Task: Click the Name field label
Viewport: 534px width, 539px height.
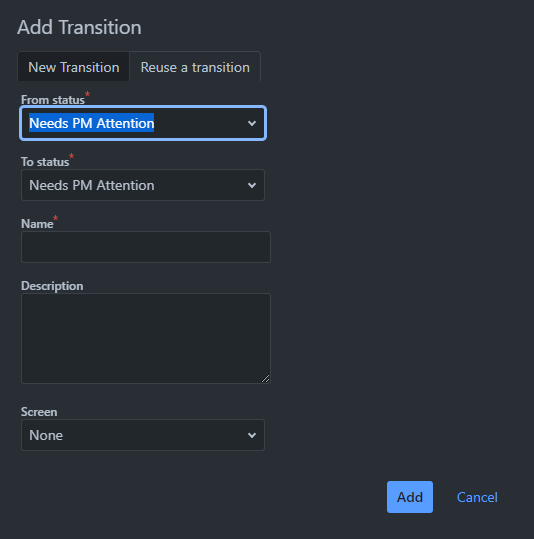Action: (37, 224)
